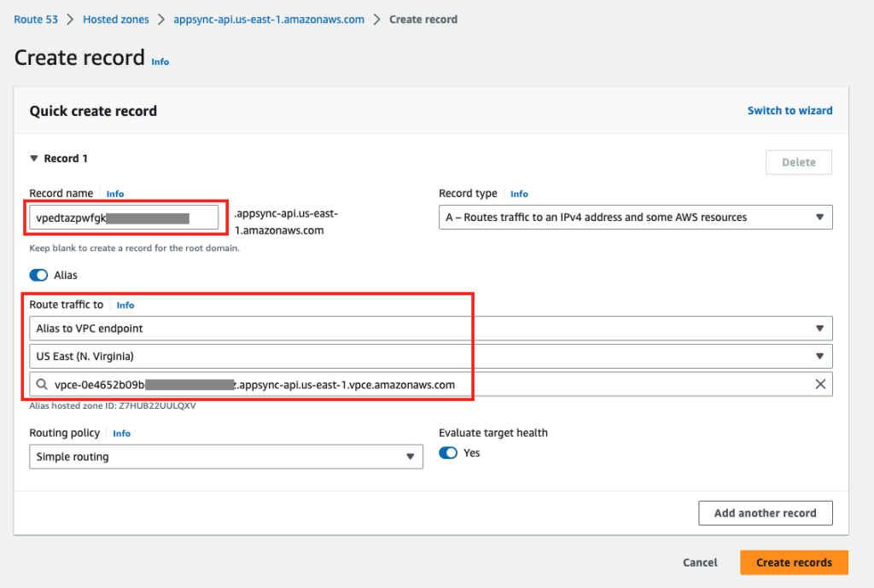Switch to wizard mode
This screenshot has width=874, height=588.
[x=790, y=110]
